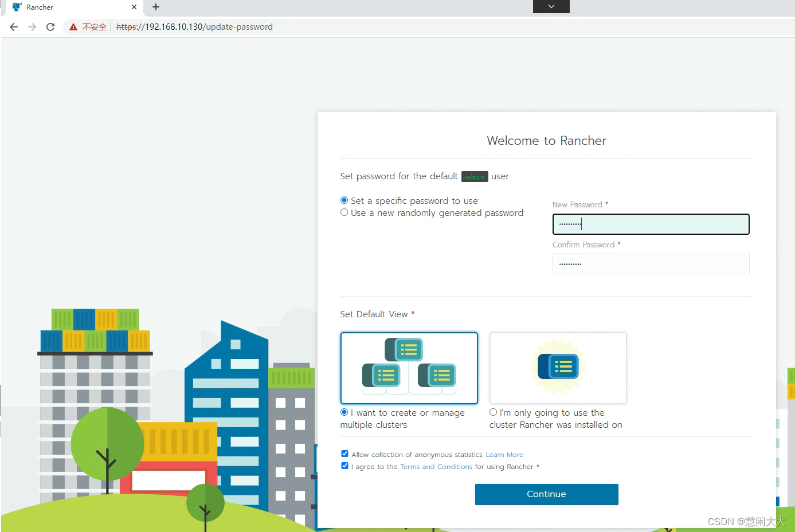Toggle anonymous statistics collection checkbox
The width and height of the screenshot is (795, 532).
point(344,454)
